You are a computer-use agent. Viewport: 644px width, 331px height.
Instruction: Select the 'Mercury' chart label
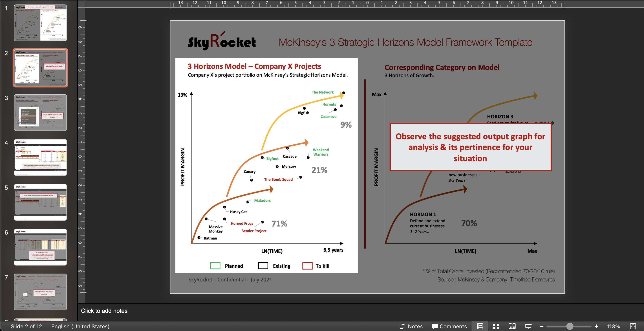289,166
